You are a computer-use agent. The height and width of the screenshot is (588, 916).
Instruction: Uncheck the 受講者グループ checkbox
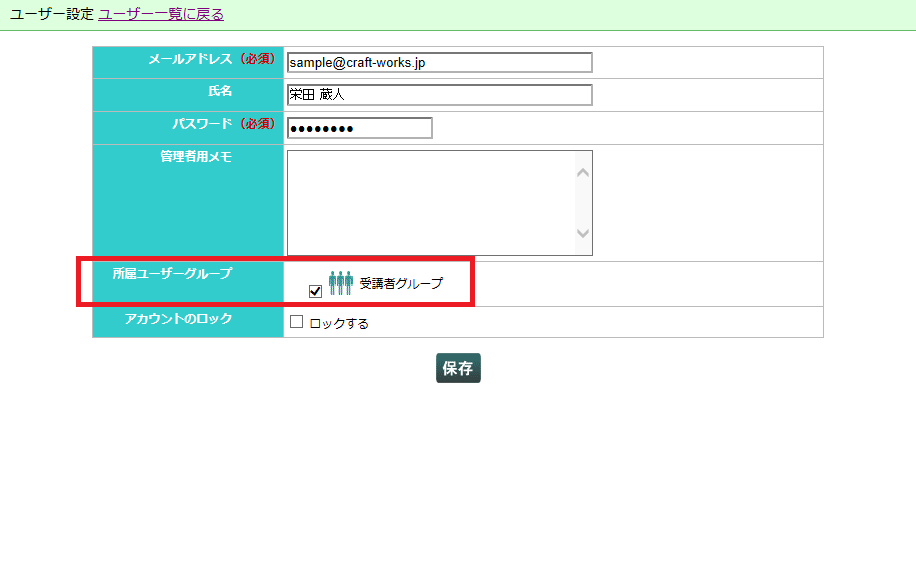click(315, 291)
